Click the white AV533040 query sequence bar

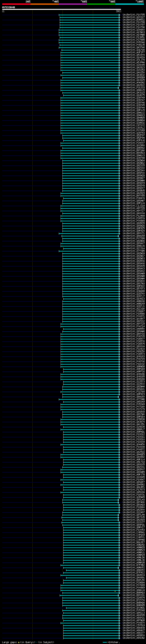(x=61, y=10)
